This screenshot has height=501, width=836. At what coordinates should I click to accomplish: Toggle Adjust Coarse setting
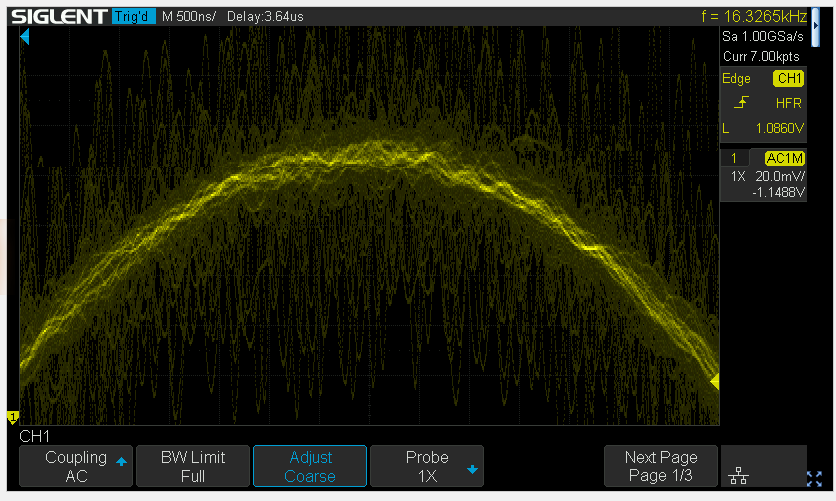[310, 466]
